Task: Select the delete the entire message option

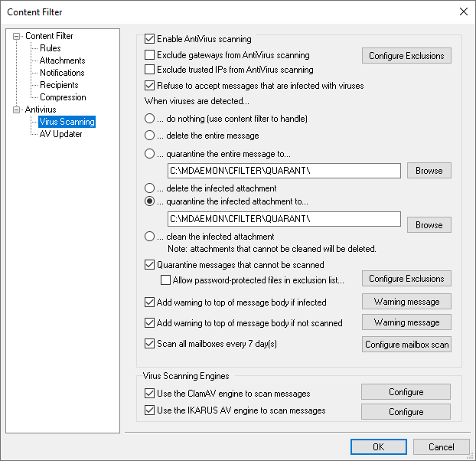Action: pyautogui.click(x=150, y=136)
